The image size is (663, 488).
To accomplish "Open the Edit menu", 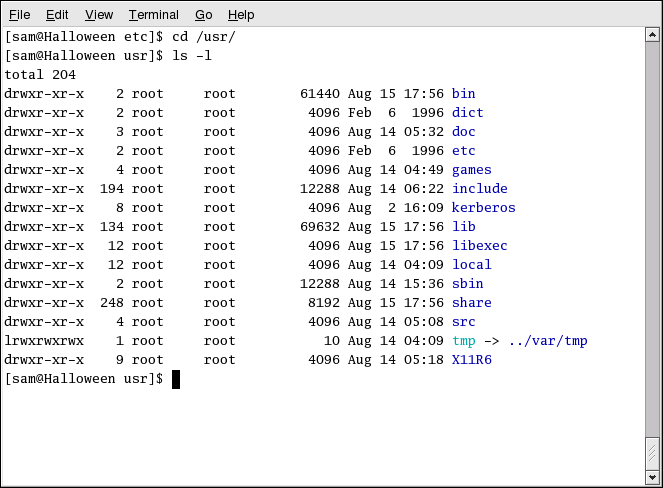I will click(57, 15).
